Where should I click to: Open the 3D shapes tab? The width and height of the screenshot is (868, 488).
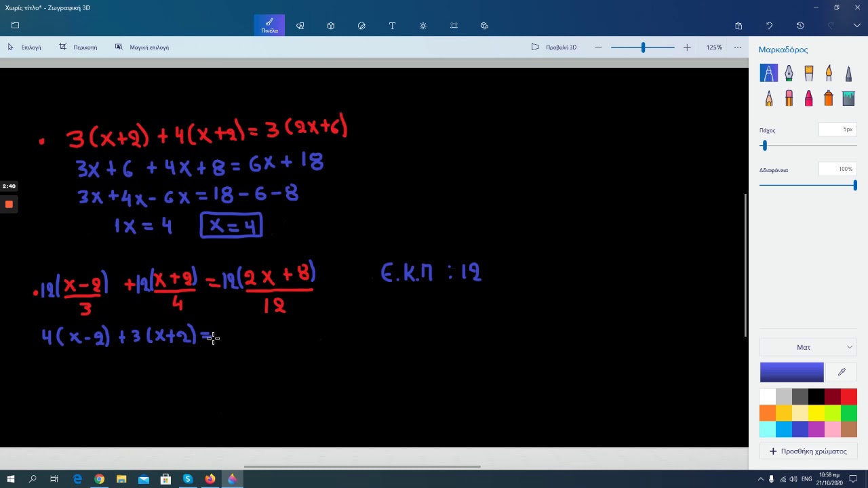[x=331, y=26]
